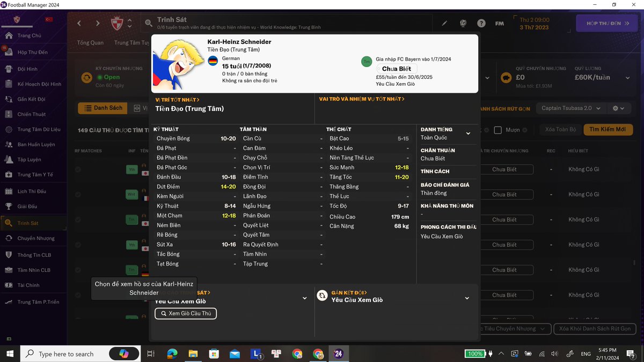Click the Một Chạm 12-18 attribute row

196,216
